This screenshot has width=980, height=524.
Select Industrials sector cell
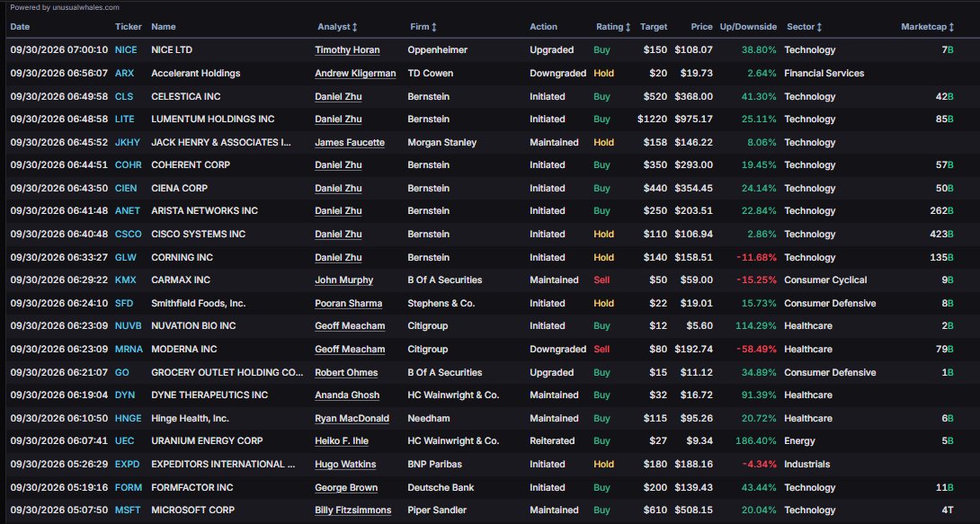[x=806, y=464]
